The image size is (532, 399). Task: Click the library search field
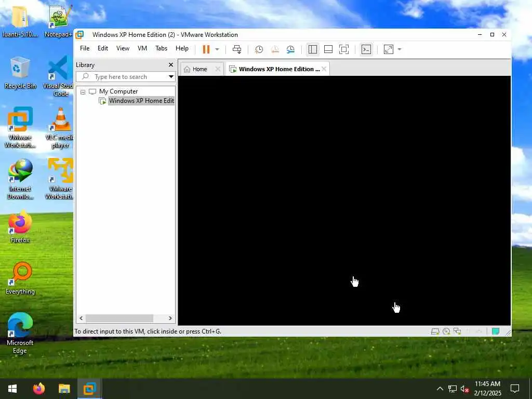coord(125,77)
